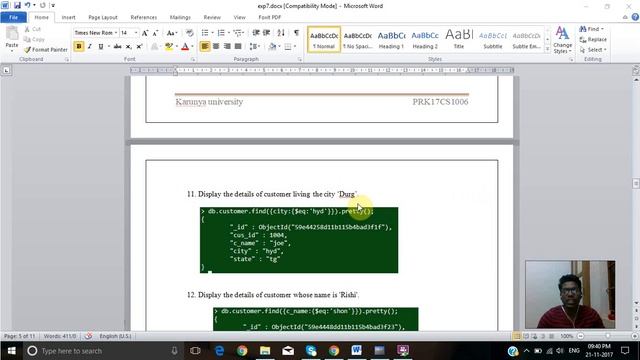Click the Paste icon
The height and width of the screenshot is (360, 640).
[x=12, y=34]
